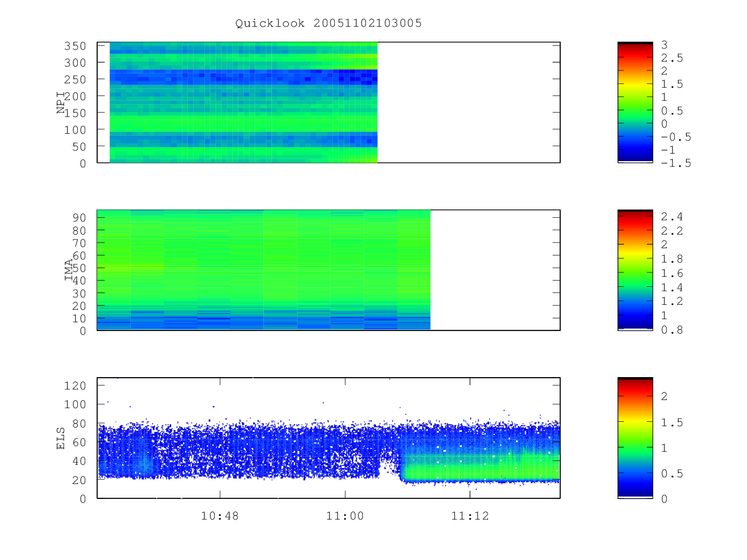747x560 pixels.
Task: Click the 1.4 label on IMA colorbar
Action: click(672, 287)
